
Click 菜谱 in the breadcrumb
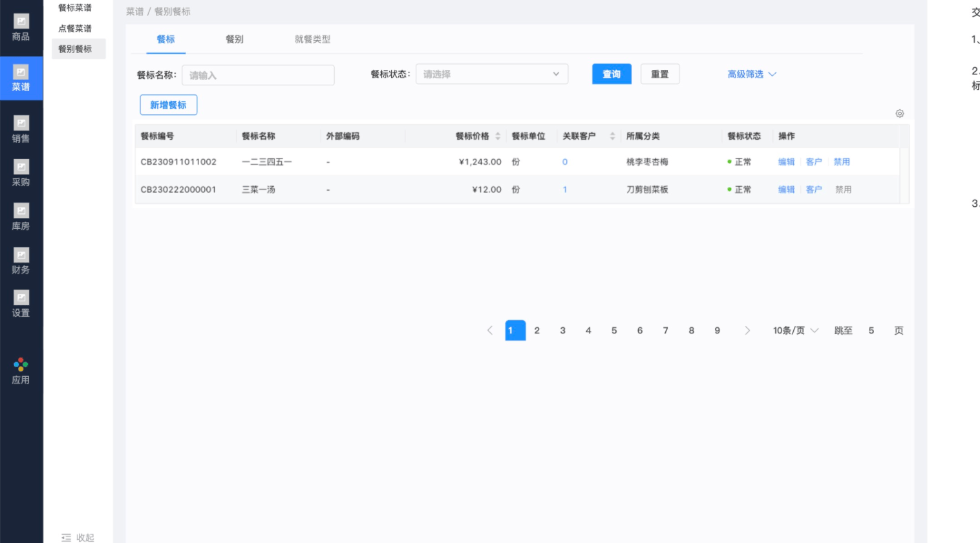coord(134,12)
